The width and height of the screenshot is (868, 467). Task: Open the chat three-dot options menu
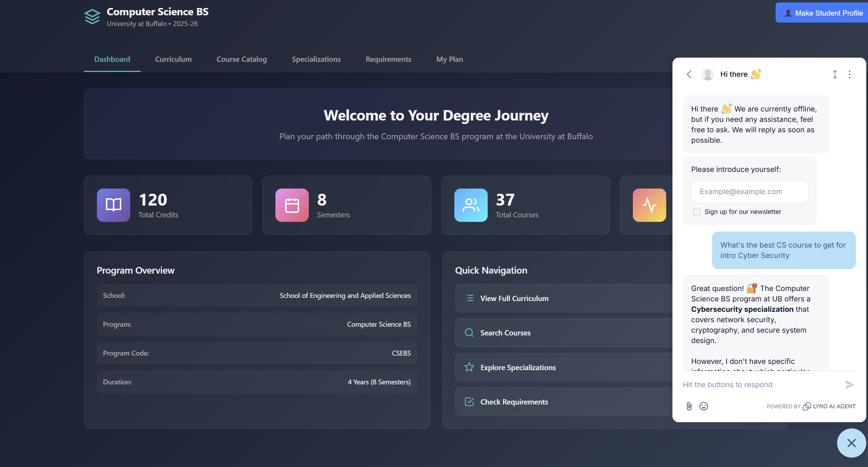coord(849,74)
